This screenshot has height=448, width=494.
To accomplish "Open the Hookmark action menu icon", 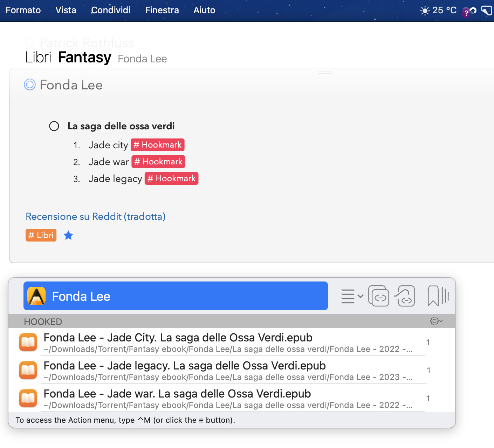I will [352, 296].
